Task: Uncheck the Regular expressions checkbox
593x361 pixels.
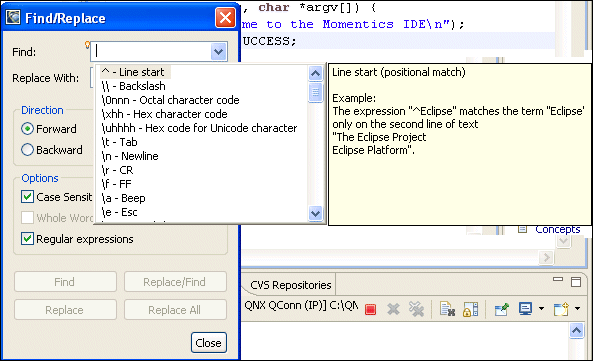Action: click(x=27, y=239)
